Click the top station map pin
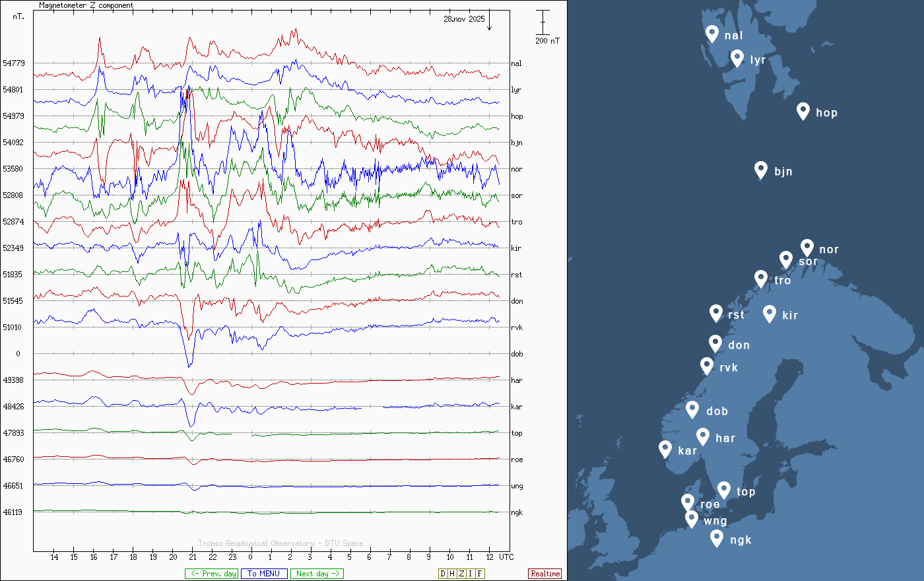The height and width of the screenshot is (581, 924). [724, 490]
